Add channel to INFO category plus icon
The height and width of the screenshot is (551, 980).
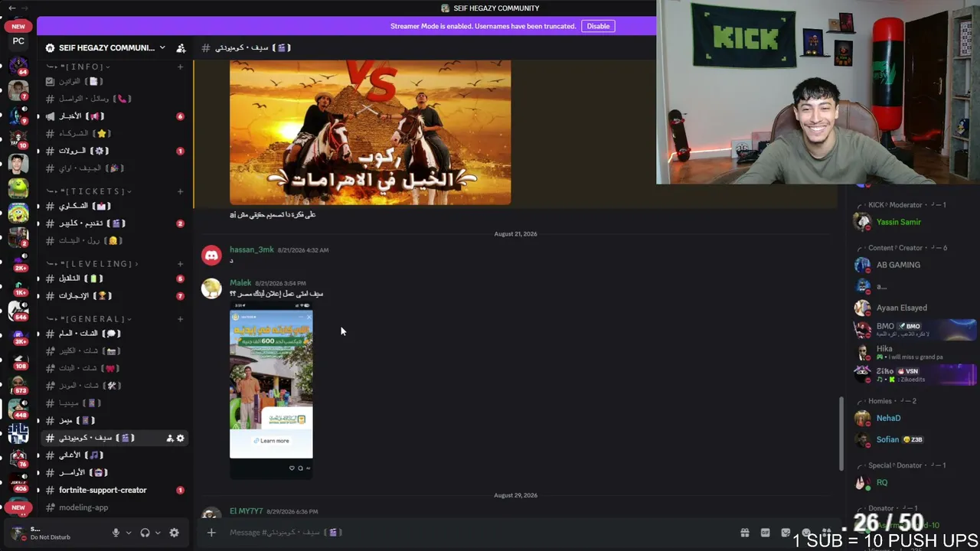click(x=181, y=67)
